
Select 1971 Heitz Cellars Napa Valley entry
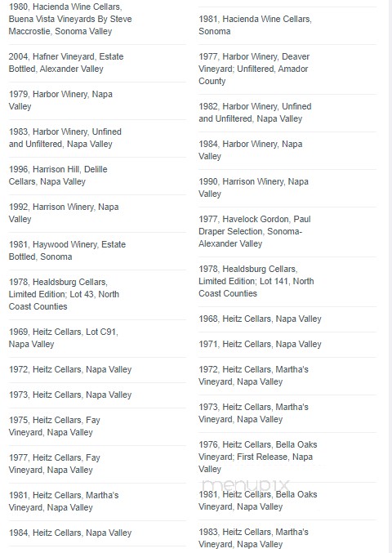tap(261, 344)
